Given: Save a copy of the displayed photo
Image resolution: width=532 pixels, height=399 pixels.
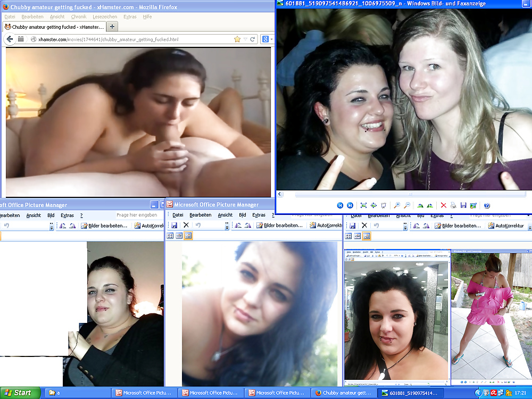Looking at the screenshot, I should pyautogui.click(x=464, y=205).
